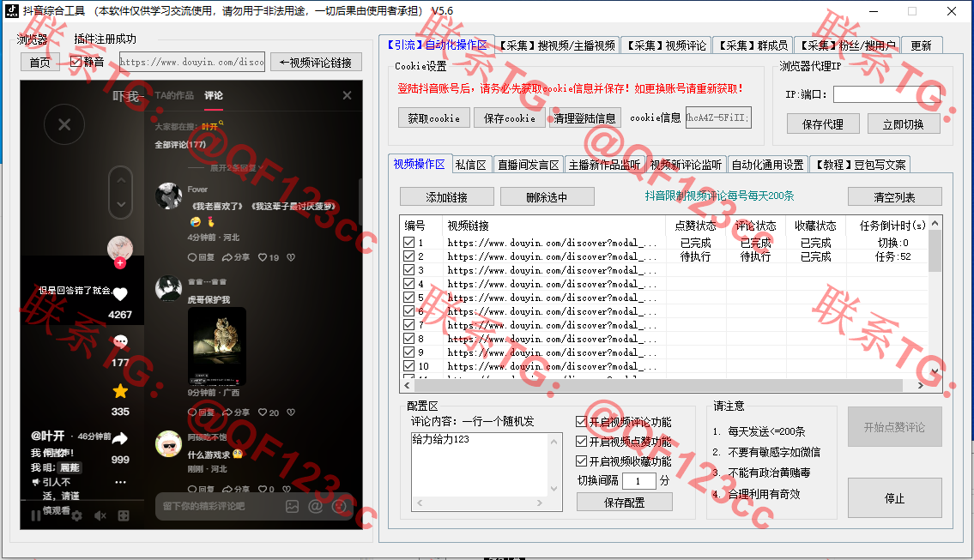Close the video with the round X button
974x560 pixels.
64,125
